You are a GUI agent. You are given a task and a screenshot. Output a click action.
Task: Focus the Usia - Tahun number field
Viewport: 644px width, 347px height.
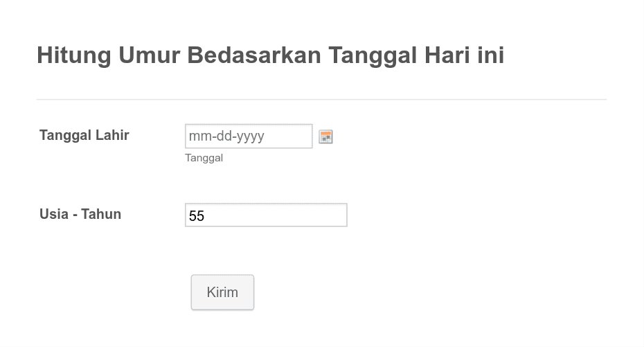(266, 215)
